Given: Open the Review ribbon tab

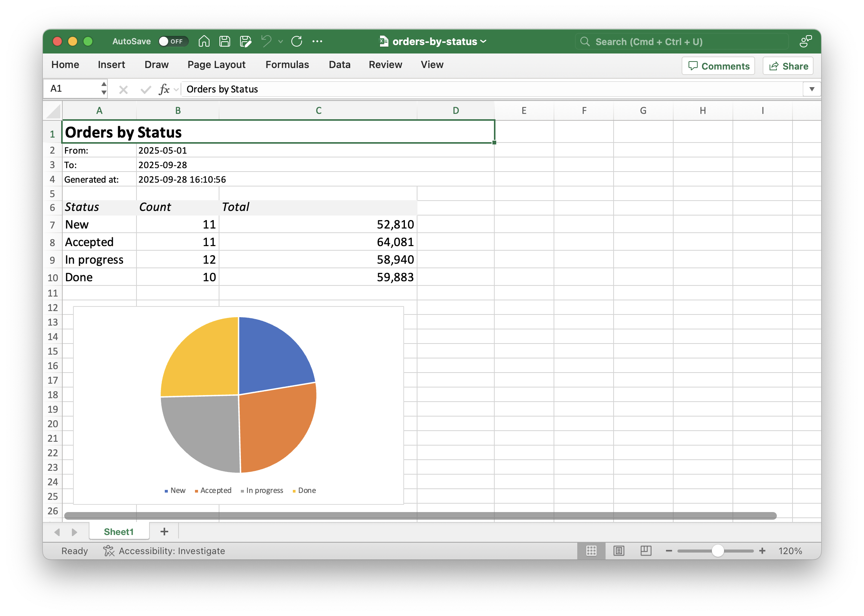Looking at the screenshot, I should [x=385, y=65].
